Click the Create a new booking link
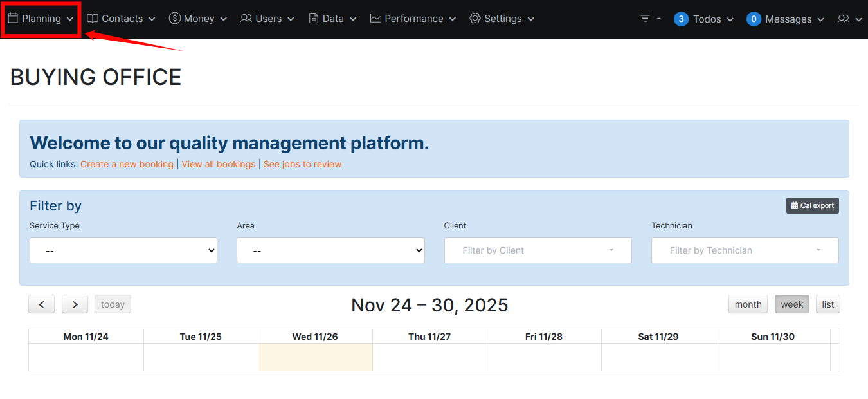This screenshot has height=399, width=868. pos(127,164)
